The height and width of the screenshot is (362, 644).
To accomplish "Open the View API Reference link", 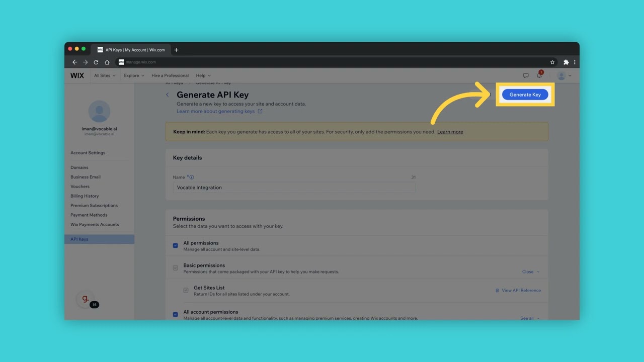I will (x=518, y=291).
